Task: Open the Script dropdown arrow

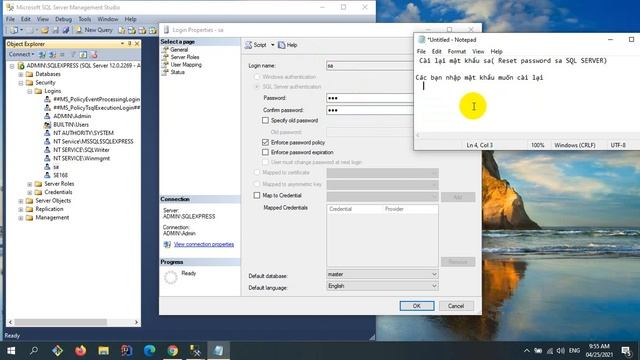Action: click(273, 45)
